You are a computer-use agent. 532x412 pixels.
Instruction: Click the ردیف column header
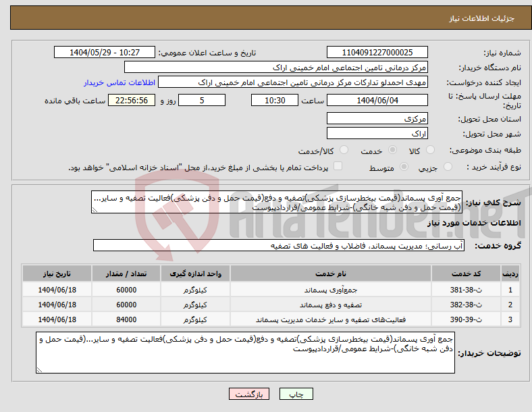[x=510, y=274]
